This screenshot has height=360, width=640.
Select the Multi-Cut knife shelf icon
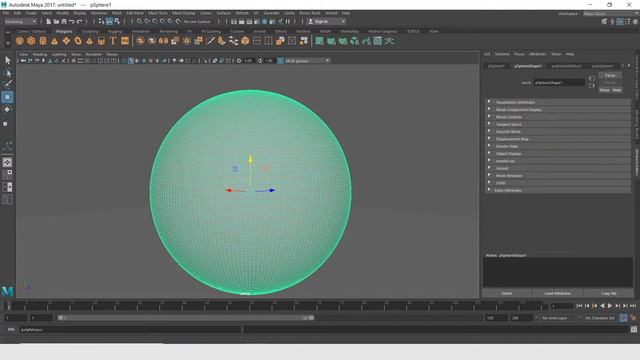click(210, 41)
